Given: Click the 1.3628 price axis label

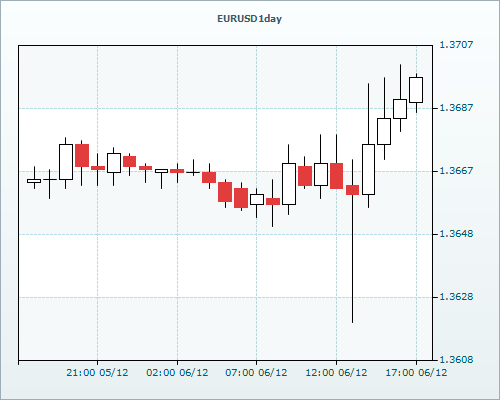Looking at the screenshot, I should click(x=456, y=297).
